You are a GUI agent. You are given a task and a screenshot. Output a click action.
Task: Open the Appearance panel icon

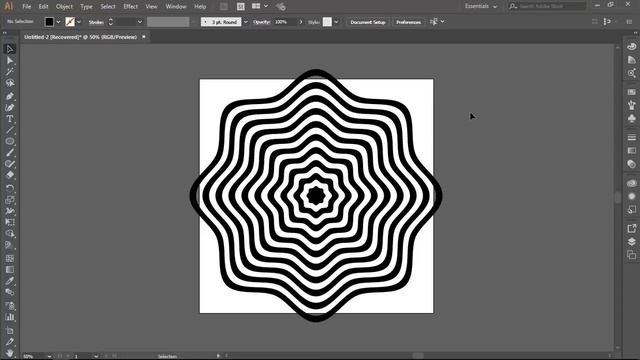[x=631, y=196]
